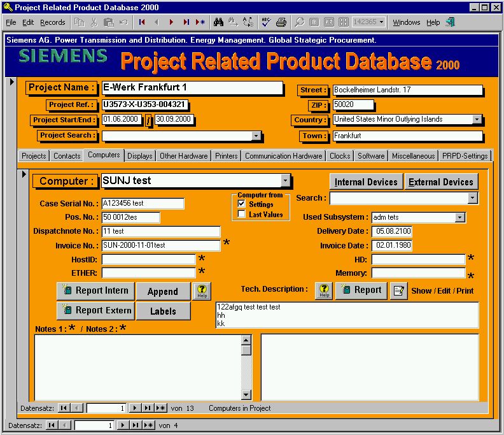
Task: Expand Used Subsystem dropdown
Action: [460, 218]
